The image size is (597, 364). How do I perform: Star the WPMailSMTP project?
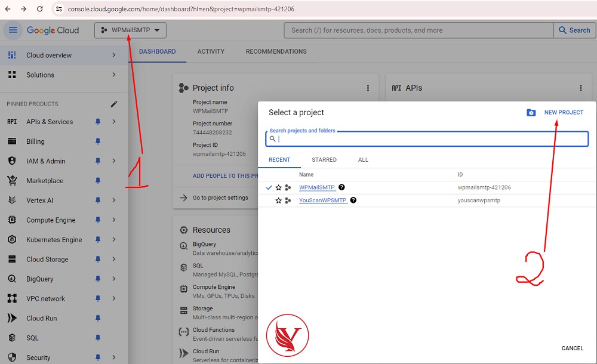point(278,188)
